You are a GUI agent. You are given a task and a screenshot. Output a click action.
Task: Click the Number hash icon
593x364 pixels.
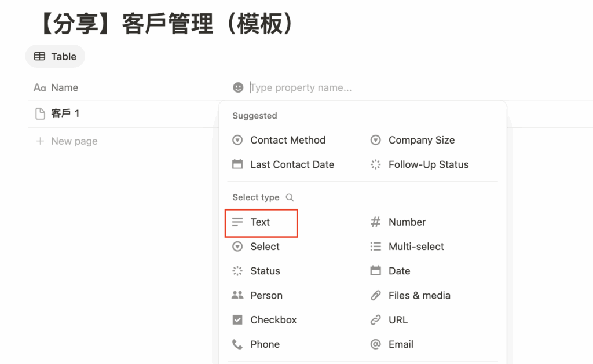click(x=376, y=222)
